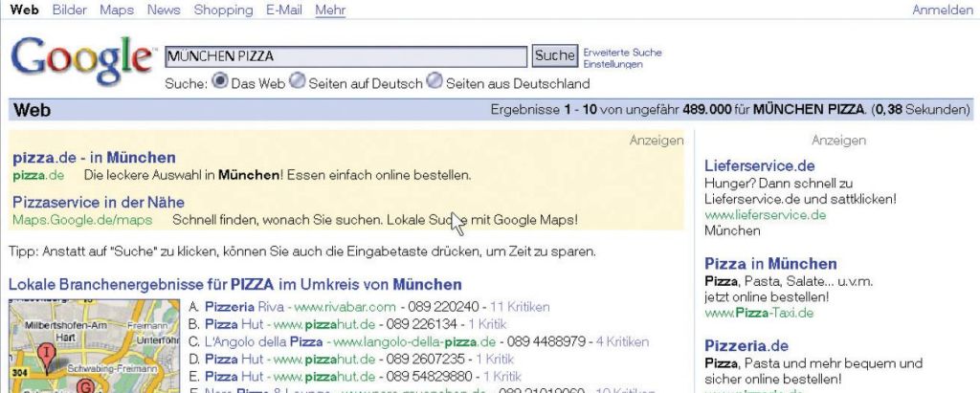Open the "Erweiterte Suche" link
Viewport: 980px width, 393px height.
622,53
